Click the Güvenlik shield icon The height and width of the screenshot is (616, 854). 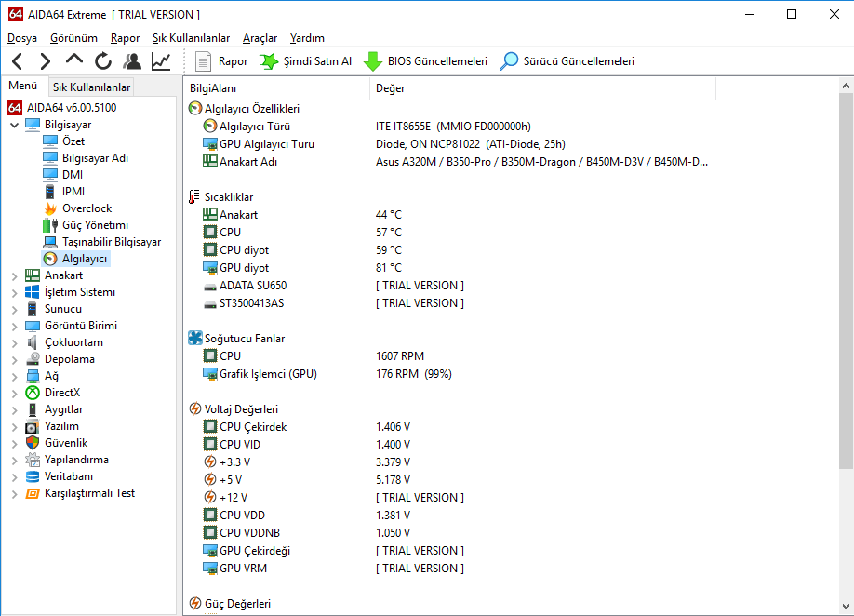click(33, 443)
